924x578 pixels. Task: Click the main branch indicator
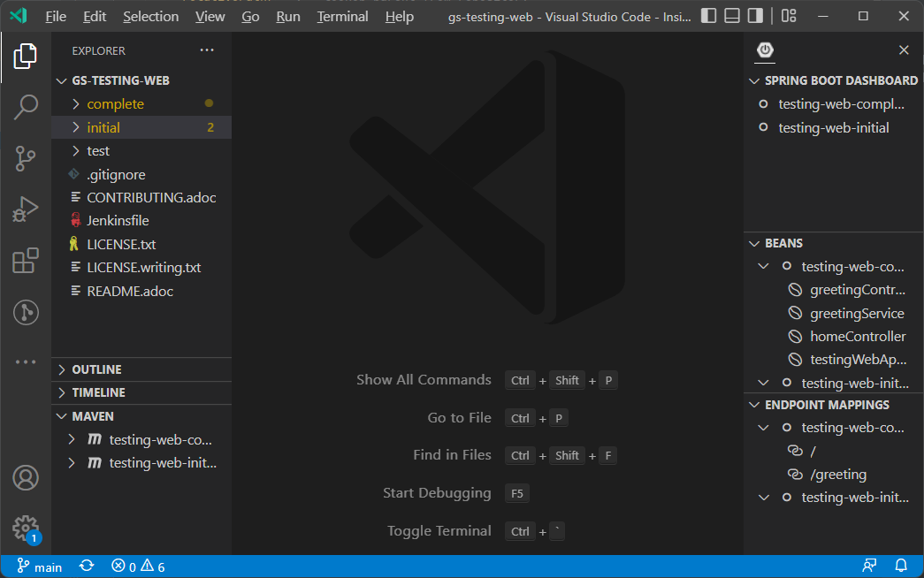coord(39,566)
